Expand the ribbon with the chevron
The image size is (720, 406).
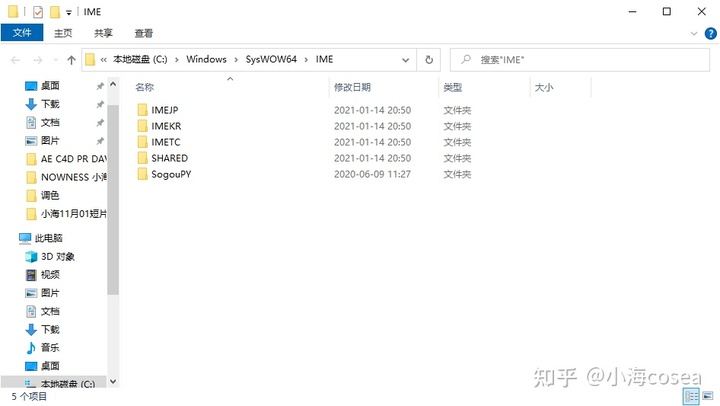click(694, 34)
